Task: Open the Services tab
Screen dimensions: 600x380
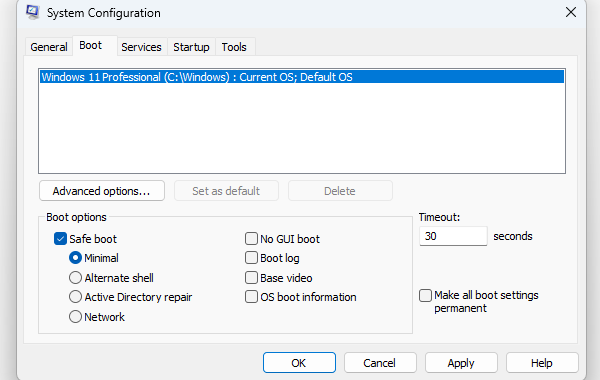Action: point(141,47)
